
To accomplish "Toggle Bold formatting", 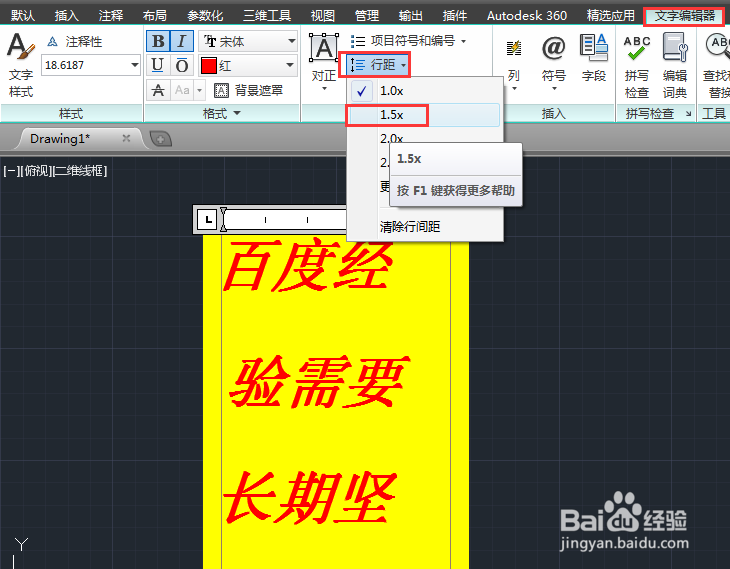I will pyautogui.click(x=158, y=41).
